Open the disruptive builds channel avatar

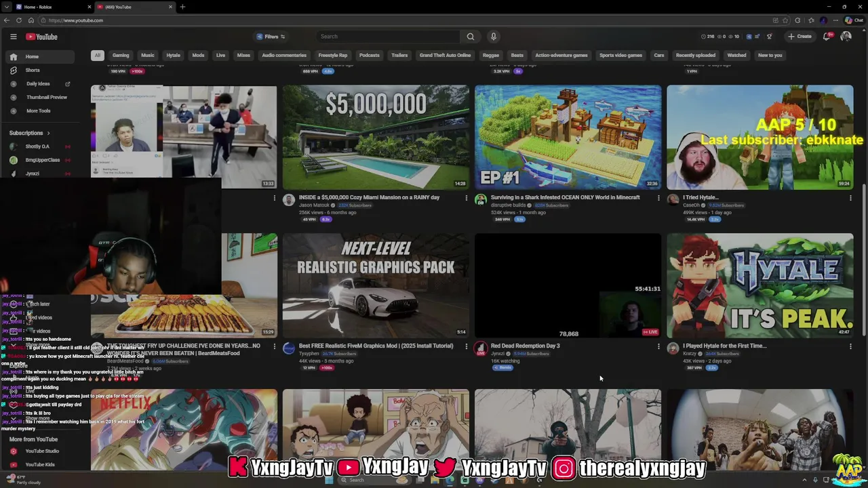[x=481, y=200]
